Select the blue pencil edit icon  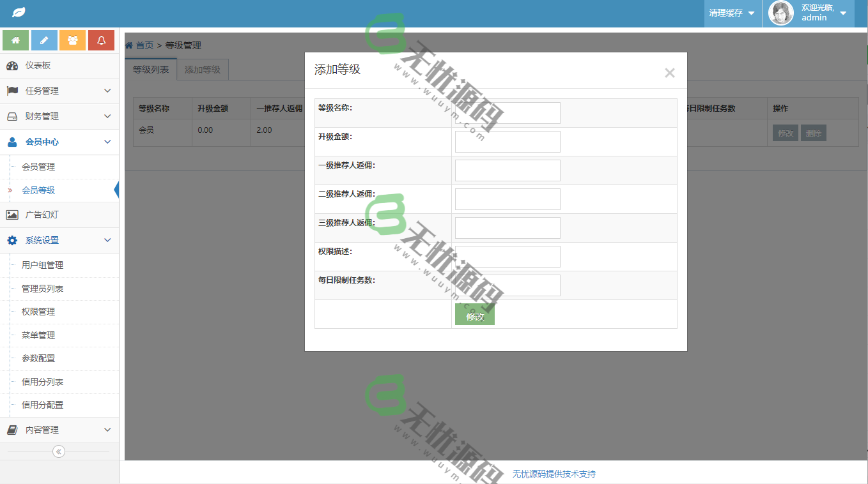(x=44, y=40)
